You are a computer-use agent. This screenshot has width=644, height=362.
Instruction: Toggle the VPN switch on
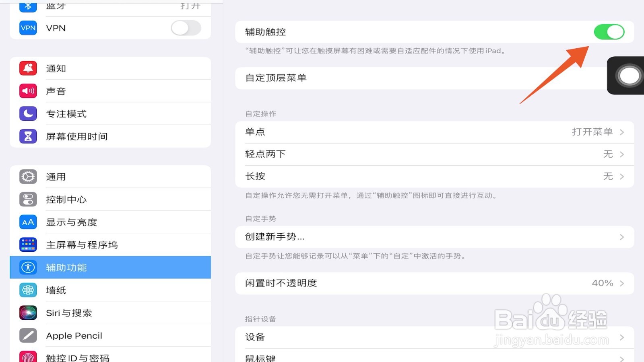186,28
